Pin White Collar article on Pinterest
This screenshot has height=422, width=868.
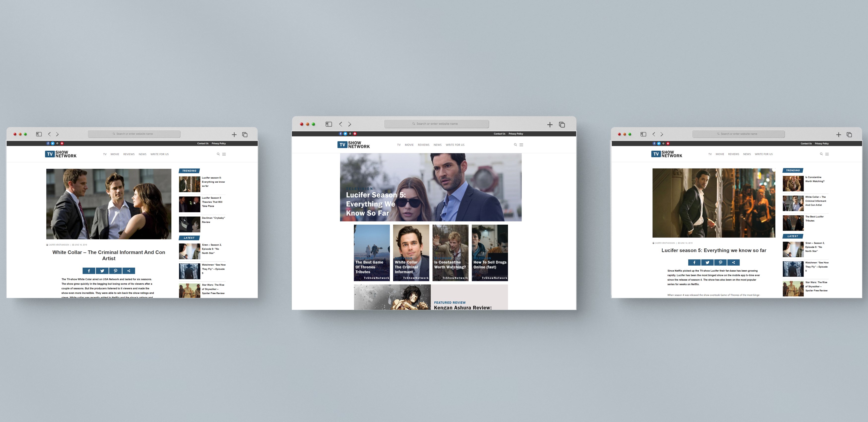point(115,271)
